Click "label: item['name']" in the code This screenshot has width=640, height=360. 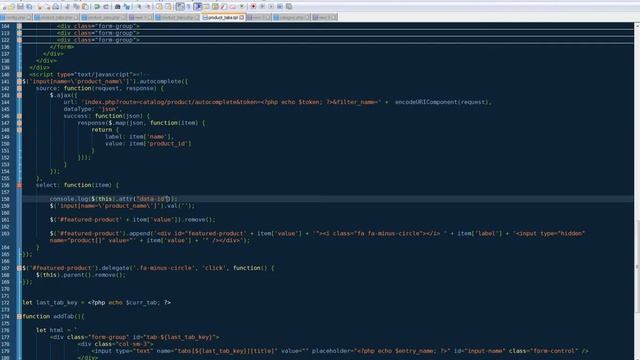click(139, 137)
